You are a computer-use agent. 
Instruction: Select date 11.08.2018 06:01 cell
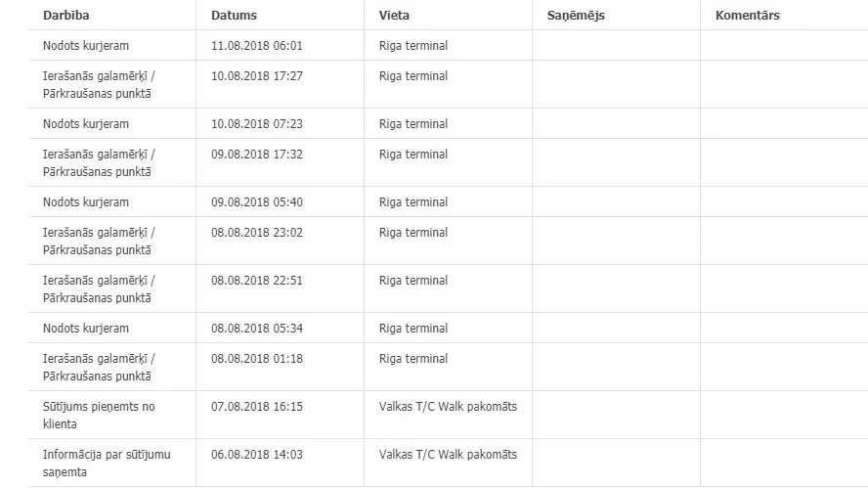tap(257, 46)
